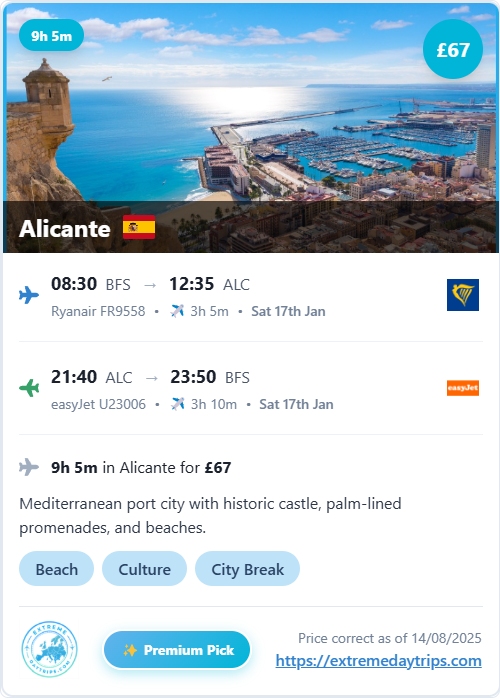Open the extremedaytrips.com link

(378, 661)
